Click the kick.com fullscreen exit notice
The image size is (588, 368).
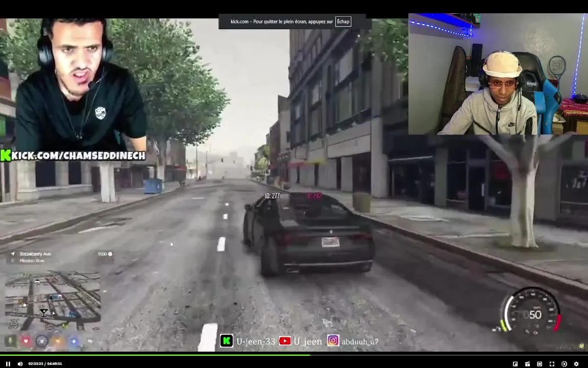(x=292, y=21)
